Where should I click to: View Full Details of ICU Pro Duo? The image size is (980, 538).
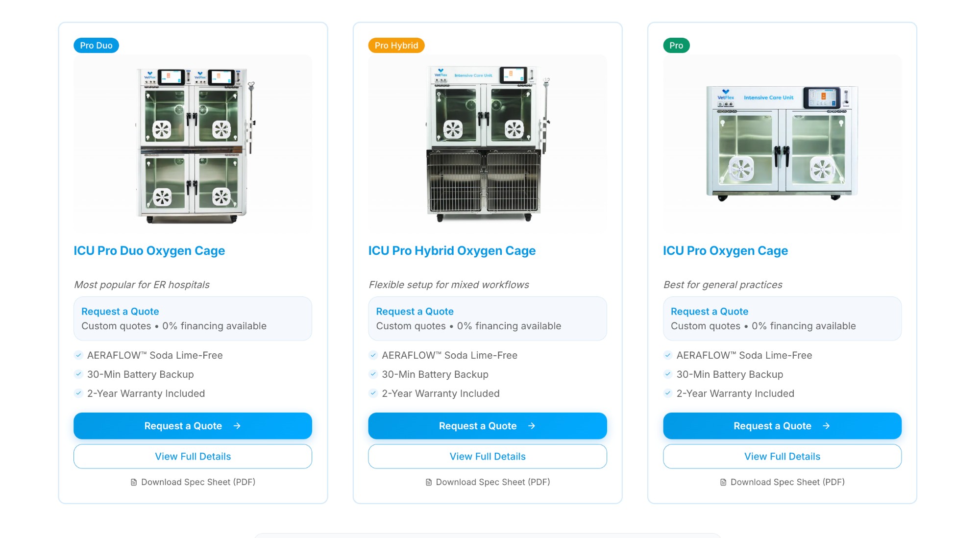[x=193, y=457]
